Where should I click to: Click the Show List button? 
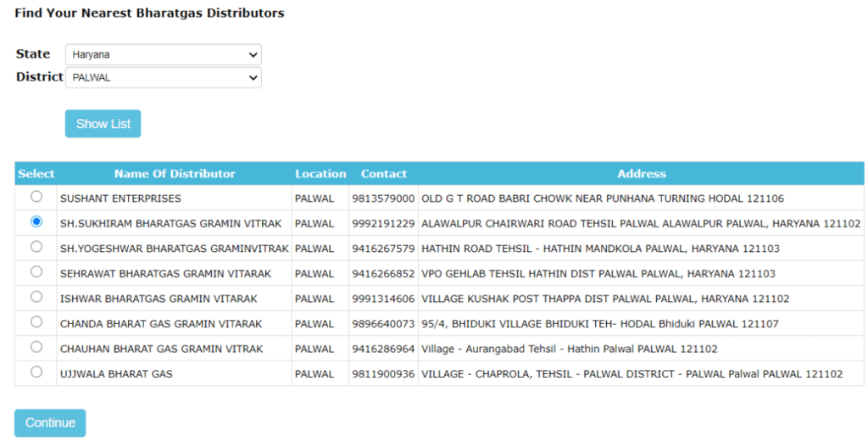(103, 124)
